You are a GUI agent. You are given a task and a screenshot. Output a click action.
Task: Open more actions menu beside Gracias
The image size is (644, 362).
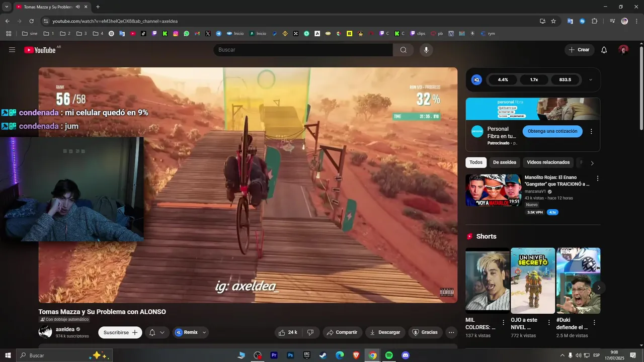point(451,332)
